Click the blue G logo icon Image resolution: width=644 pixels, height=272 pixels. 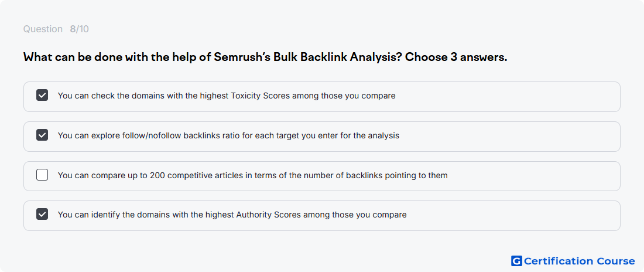[x=516, y=261]
